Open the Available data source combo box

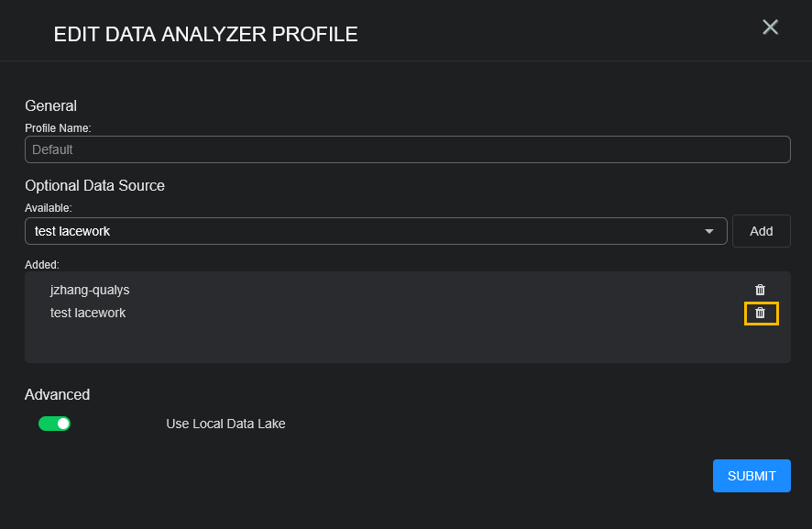click(367, 231)
